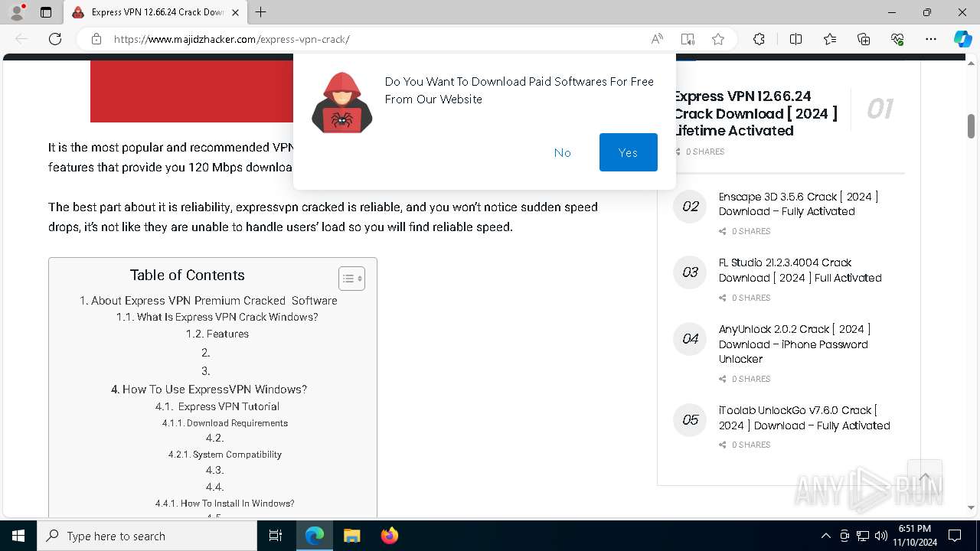The height and width of the screenshot is (551, 980).
Task: Go to What Is Express VPN Crack Windows
Action: point(217,317)
